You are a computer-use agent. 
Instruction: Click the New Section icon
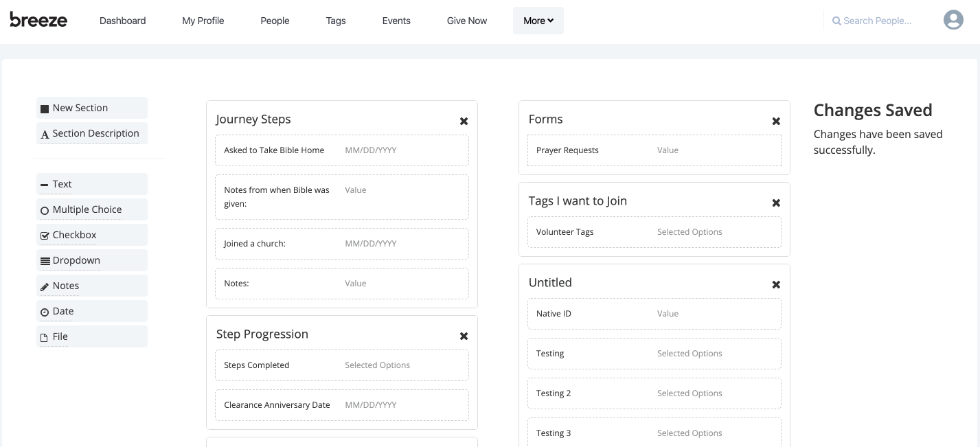(x=44, y=107)
